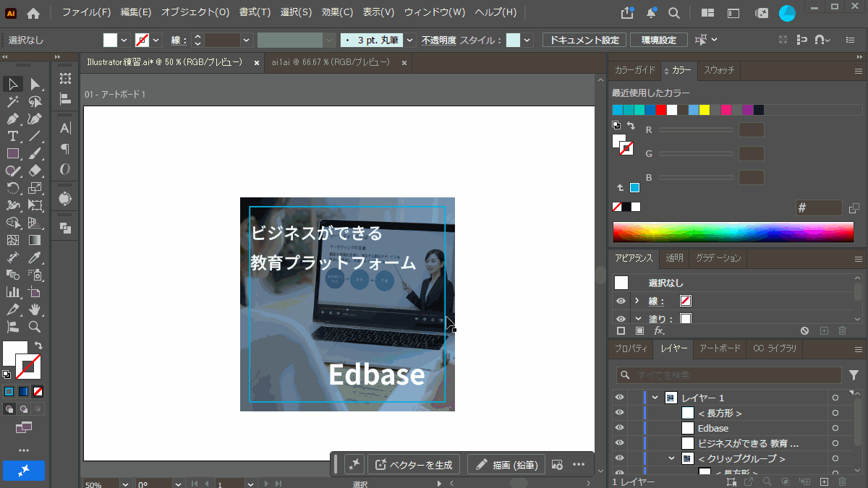Select the Rotate tool
The image size is (868, 488).
13,188
